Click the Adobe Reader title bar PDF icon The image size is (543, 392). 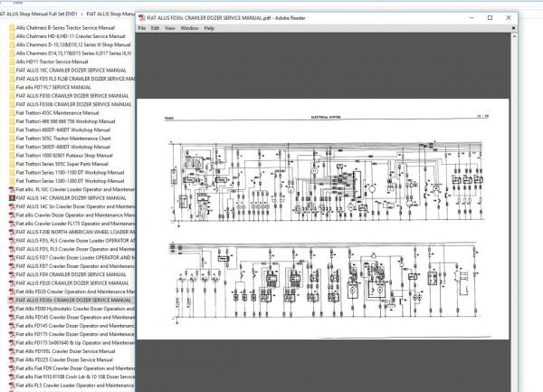(142, 18)
